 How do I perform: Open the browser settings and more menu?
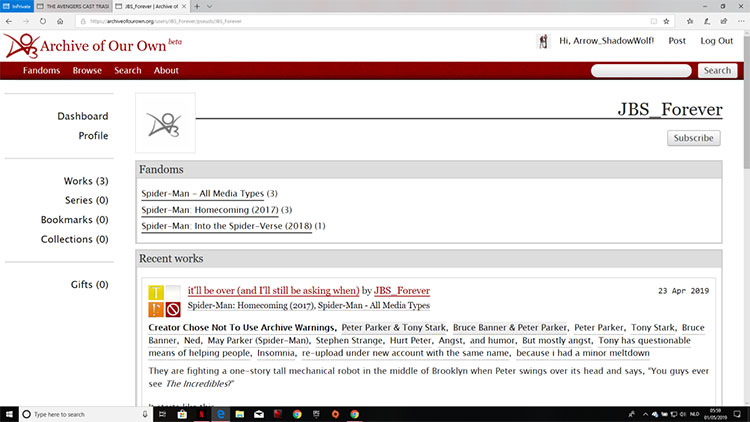pos(741,21)
